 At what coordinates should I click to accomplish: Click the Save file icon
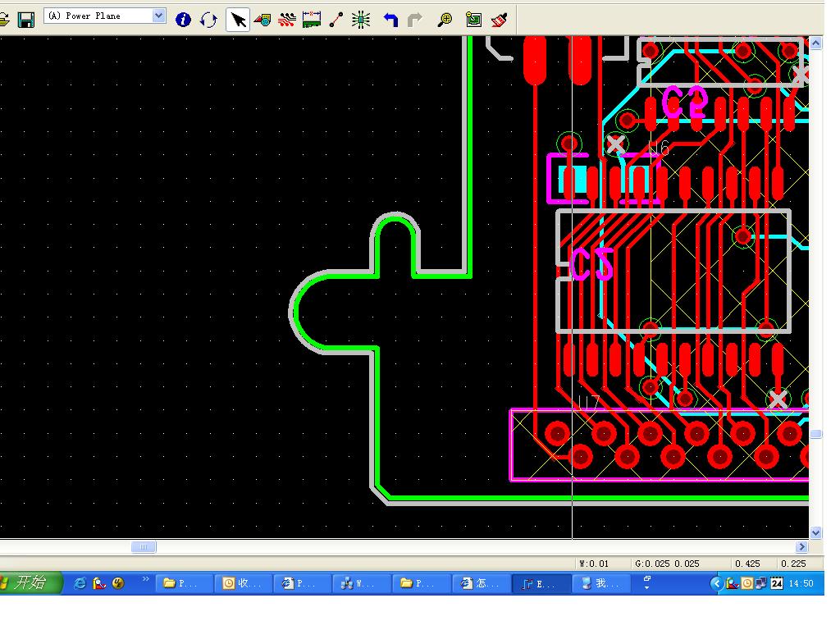[26, 19]
